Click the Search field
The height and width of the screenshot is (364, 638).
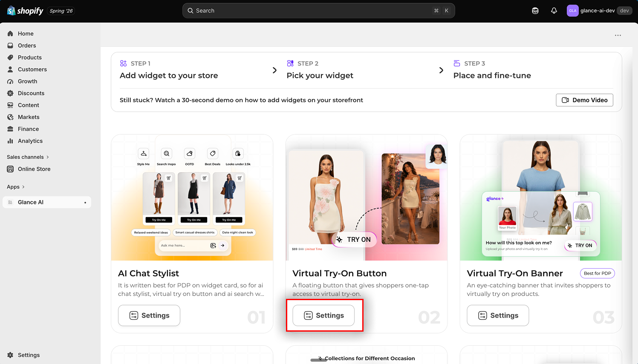click(319, 11)
